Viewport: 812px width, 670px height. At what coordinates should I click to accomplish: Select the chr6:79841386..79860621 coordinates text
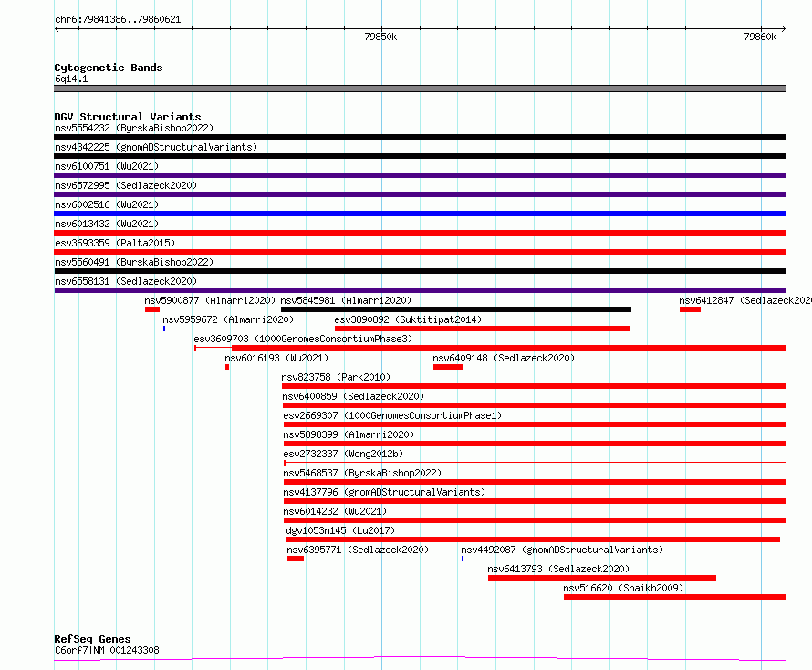click(x=118, y=20)
